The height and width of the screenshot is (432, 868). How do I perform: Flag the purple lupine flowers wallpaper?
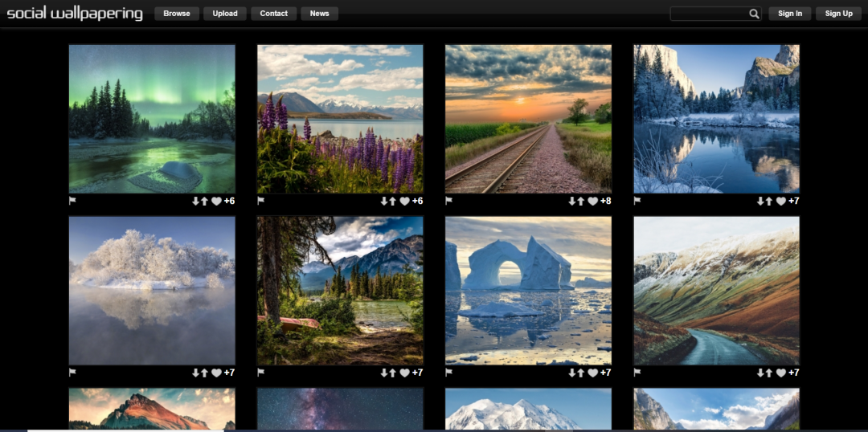click(260, 201)
